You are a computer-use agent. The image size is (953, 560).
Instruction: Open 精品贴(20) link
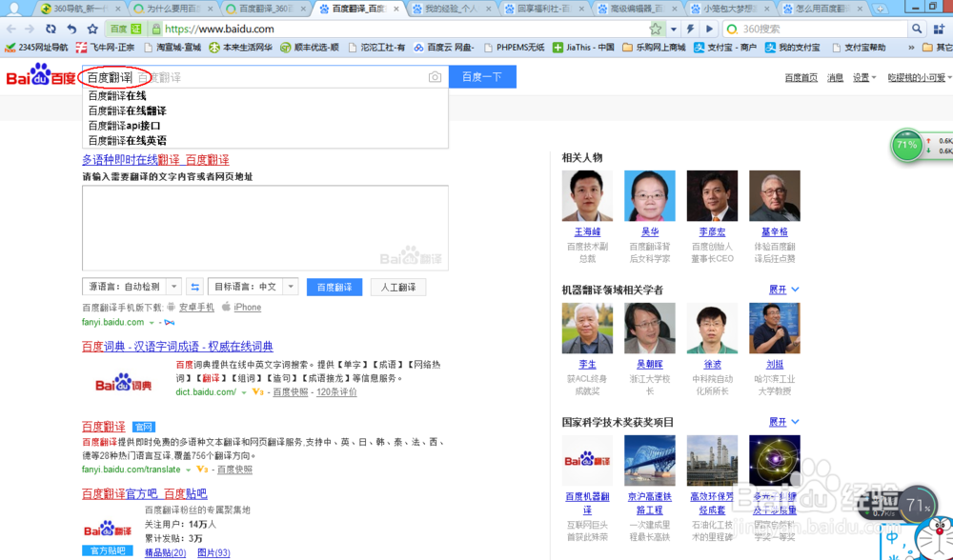pos(165,552)
